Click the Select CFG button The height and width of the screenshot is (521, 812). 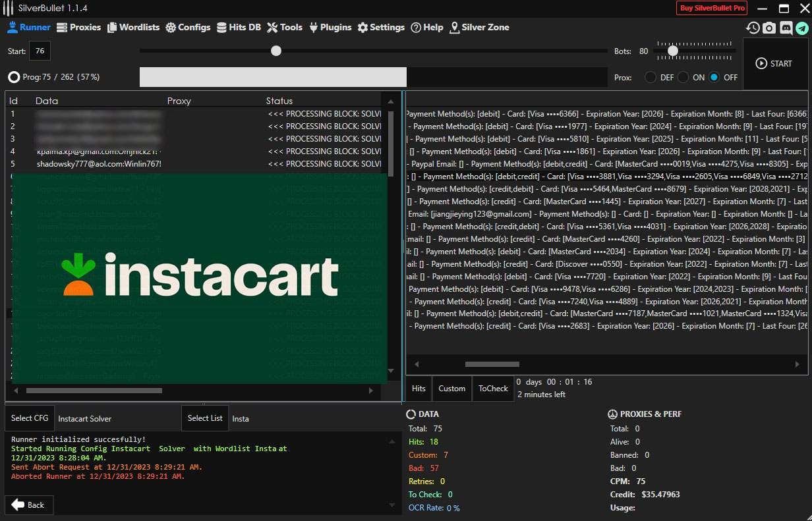click(x=30, y=418)
